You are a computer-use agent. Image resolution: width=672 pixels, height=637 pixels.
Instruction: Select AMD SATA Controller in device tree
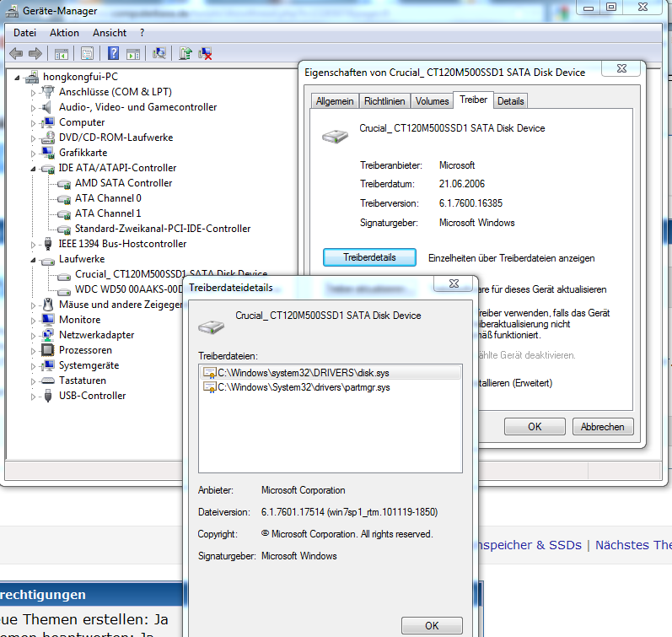123,183
